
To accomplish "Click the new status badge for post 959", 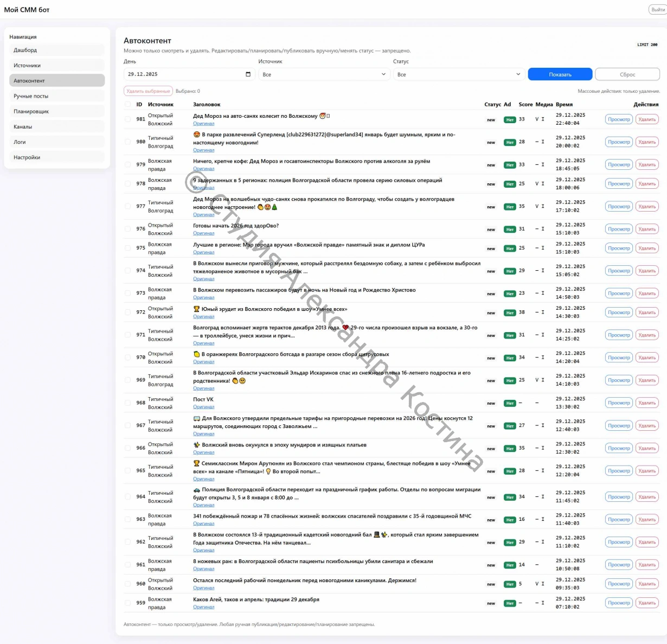I will (491, 603).
